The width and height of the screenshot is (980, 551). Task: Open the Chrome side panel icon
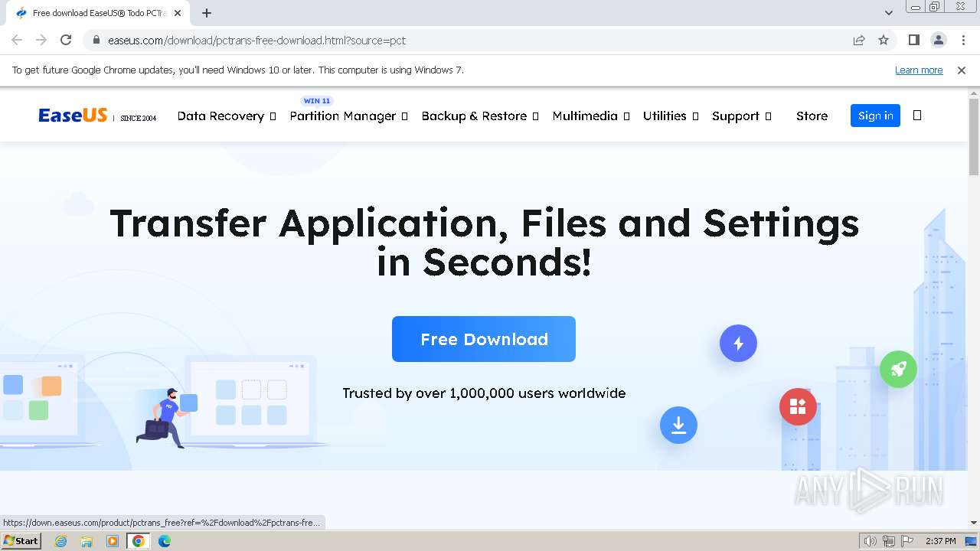point(913,40)
